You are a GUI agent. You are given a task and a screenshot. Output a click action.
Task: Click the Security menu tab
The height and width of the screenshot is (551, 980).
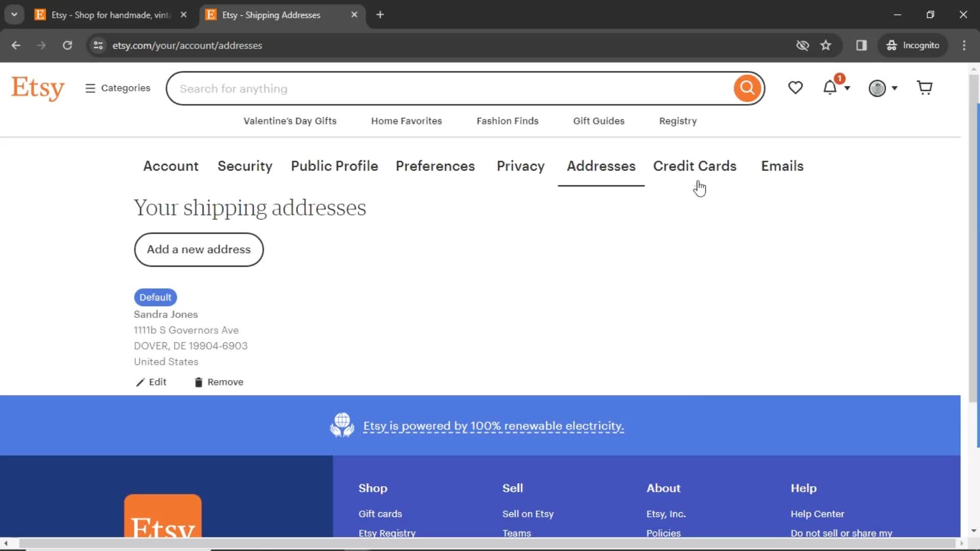pos(245,166)
